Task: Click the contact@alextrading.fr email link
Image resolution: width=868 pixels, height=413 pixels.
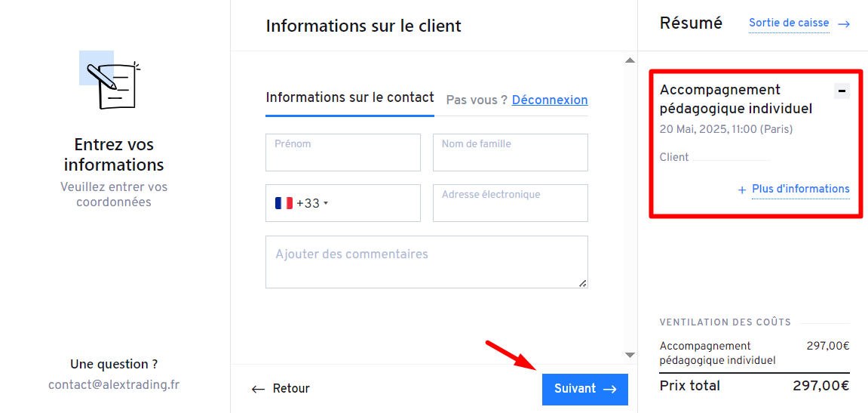Action: pos(114,384)
